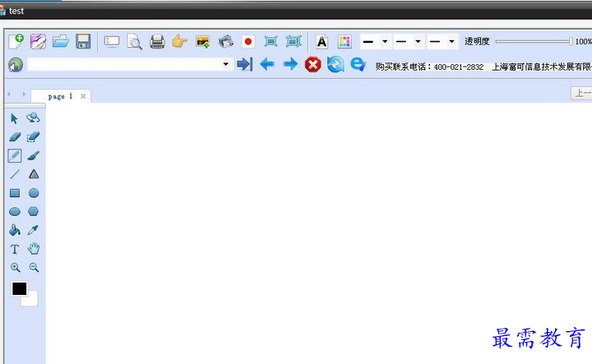Click the globe browser icon

pos(16,65)
